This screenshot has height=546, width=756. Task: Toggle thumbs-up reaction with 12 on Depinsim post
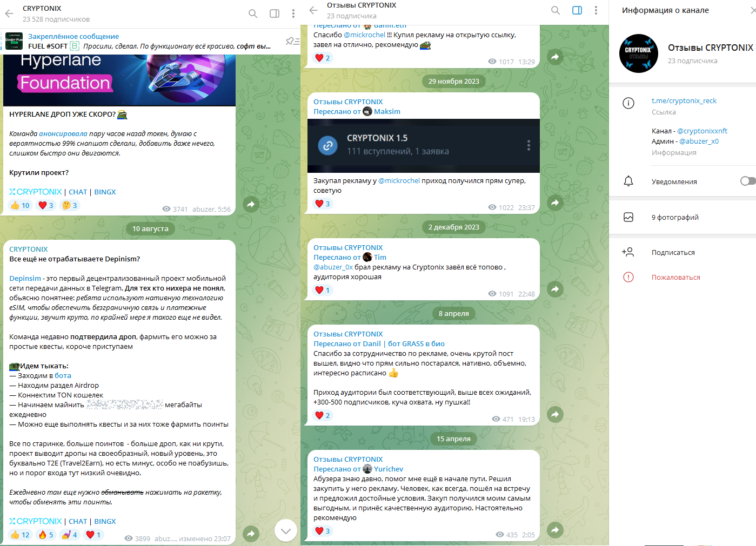click(x=21, y=535)
